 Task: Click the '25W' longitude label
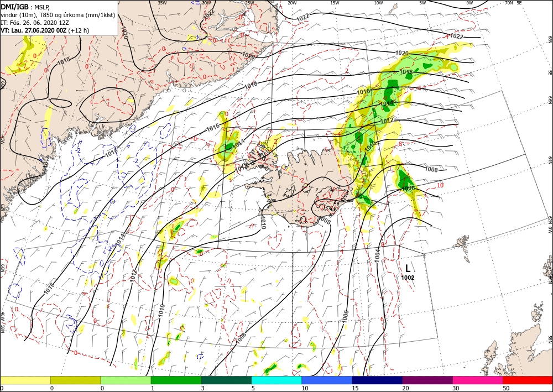pyautogui.click(x=249, y=3)
